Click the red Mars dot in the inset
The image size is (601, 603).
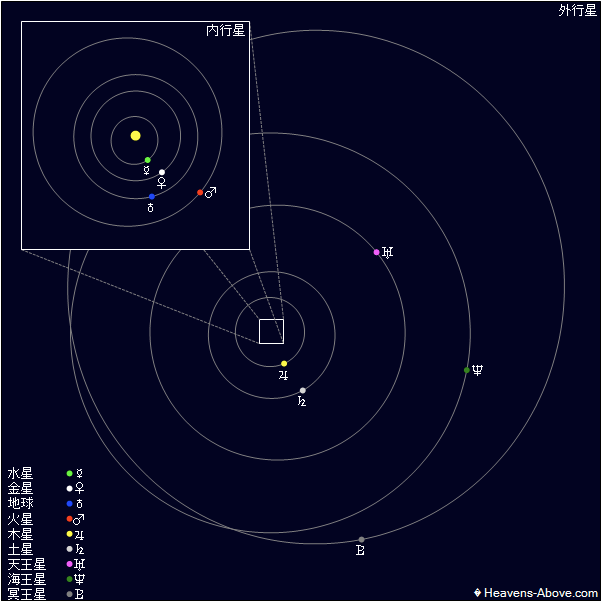(x=200, y=192)
